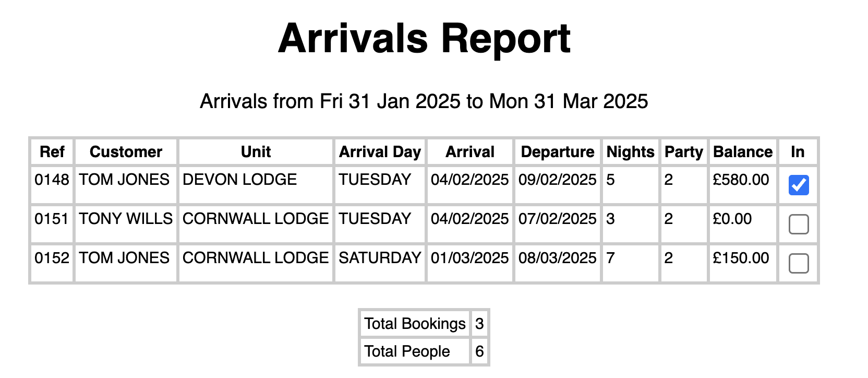
Task: Select booking reference 0148
Action: tap(52, 179)
